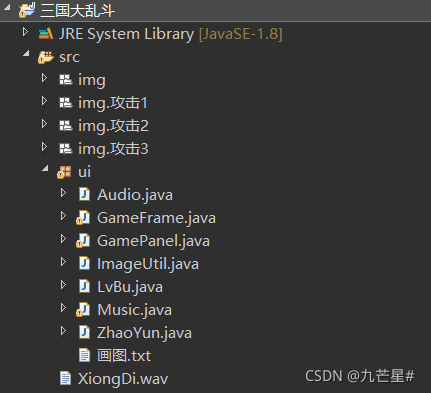This screenshot has height=393, width=431.
Task: Click the JRE System Library icon
Action: click(46, 34)
